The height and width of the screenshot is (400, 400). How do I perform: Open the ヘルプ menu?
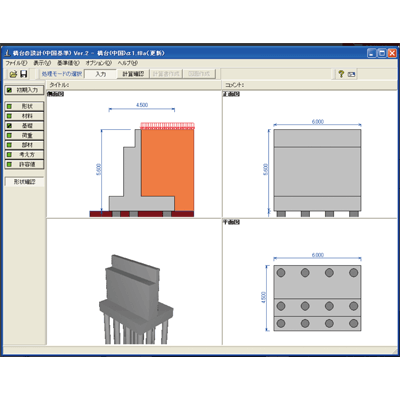point(127,63)
